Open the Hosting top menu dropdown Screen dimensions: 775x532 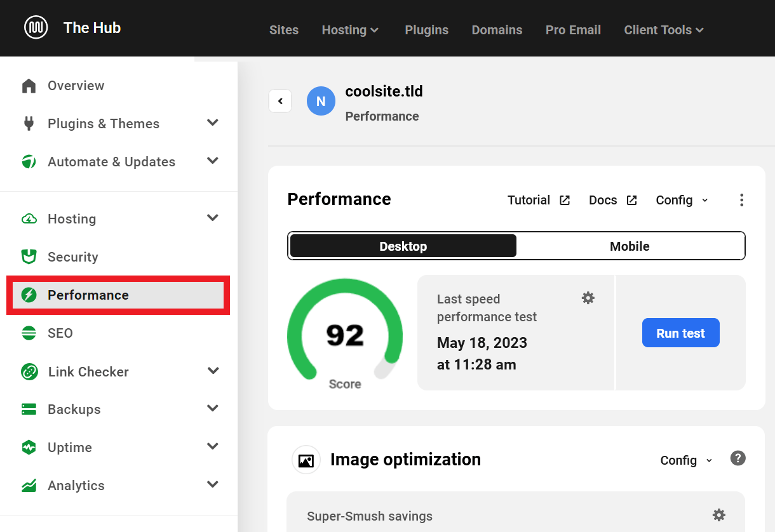point(351,30)
